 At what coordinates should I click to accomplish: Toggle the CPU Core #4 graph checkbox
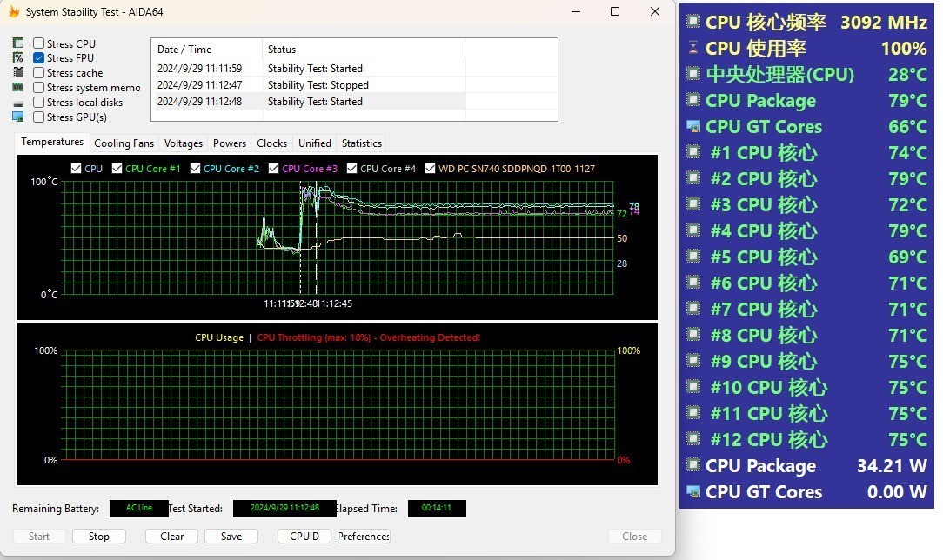pyautogui.click(x=351, y=168)
